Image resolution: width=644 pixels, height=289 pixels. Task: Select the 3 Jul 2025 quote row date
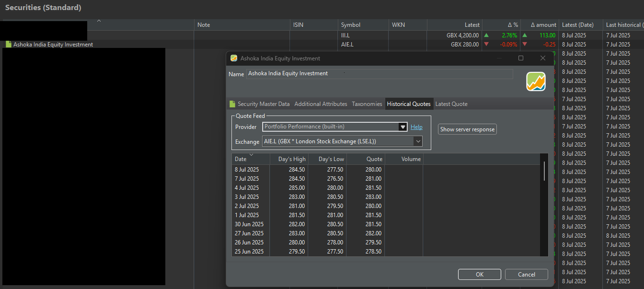coord(247,197)
